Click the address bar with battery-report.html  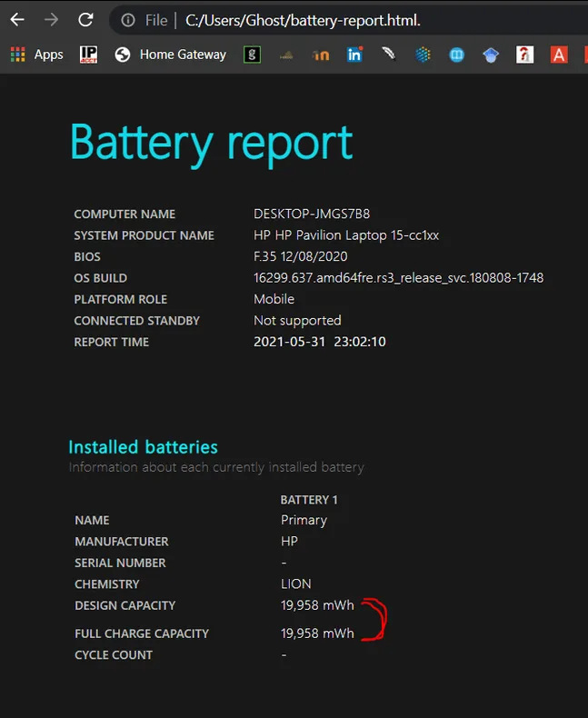(x=303, y=20)
